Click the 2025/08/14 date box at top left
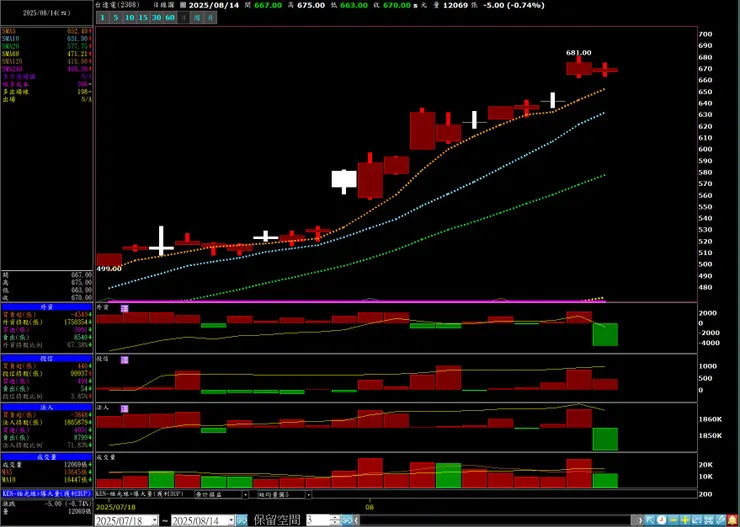This screenshot has width=740, height=527. click(47, 13)
